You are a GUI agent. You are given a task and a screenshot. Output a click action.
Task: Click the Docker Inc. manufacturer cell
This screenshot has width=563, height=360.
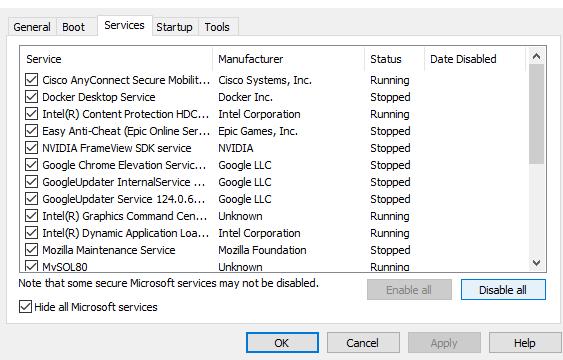pyautogui.click(x=246, y=97)
